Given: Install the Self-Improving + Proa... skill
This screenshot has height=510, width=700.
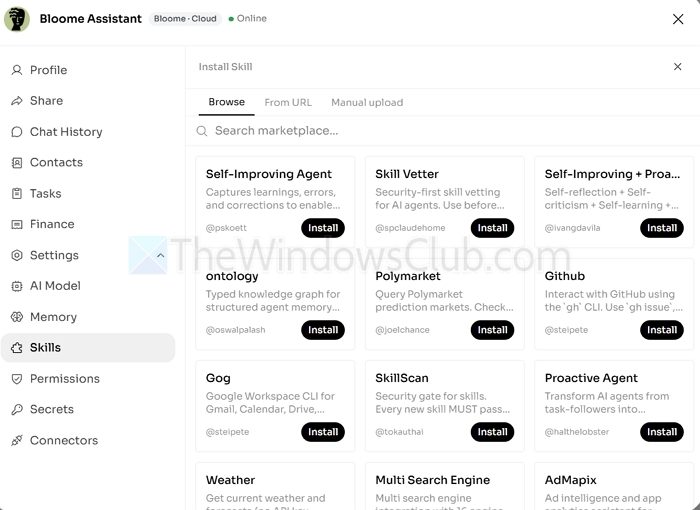Looking at the screenshot, I should [x=662, y=228].
